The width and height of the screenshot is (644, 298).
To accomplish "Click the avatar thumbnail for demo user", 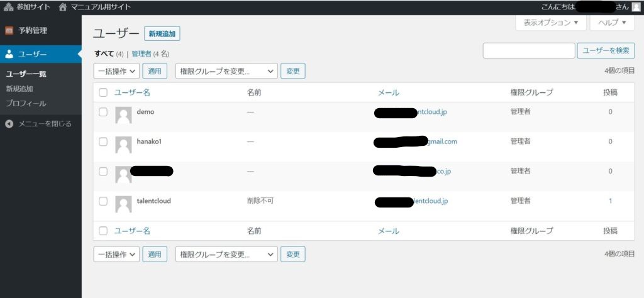I will (x=123, y=115).
